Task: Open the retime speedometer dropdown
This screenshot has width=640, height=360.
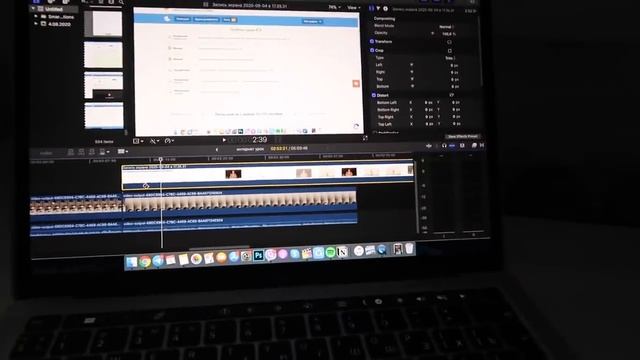Action: tap(169, 141)
